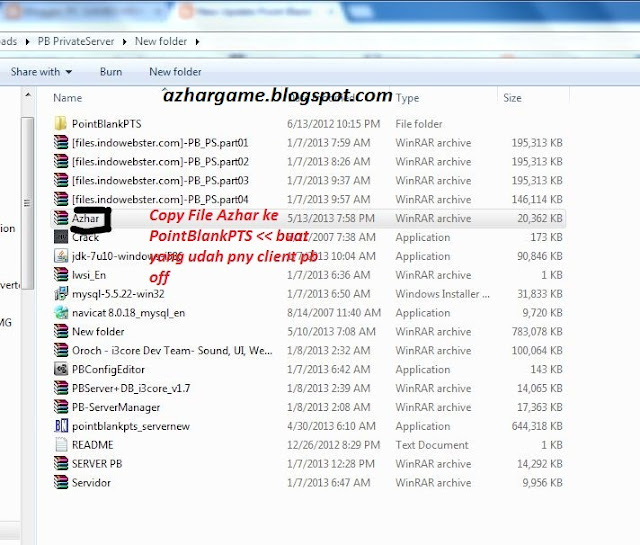The image size is (640, 545).
Task: Select the file name PB-ServerManager
Action: click(116, 407)
